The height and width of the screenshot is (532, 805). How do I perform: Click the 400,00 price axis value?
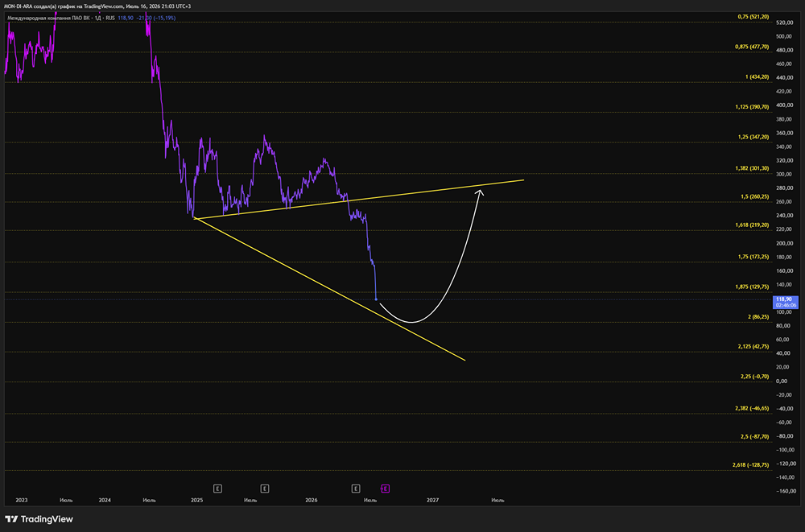point(784,105)
